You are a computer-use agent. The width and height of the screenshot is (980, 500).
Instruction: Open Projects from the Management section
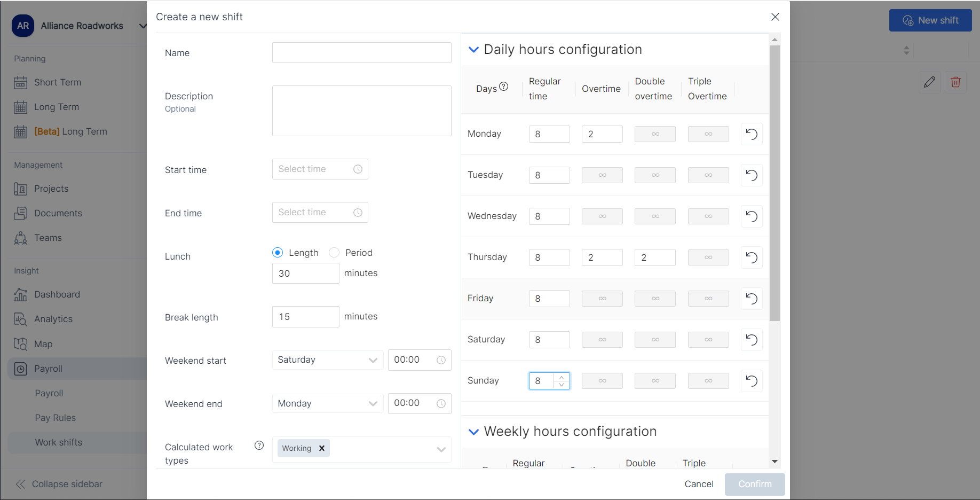click(51, 189)
